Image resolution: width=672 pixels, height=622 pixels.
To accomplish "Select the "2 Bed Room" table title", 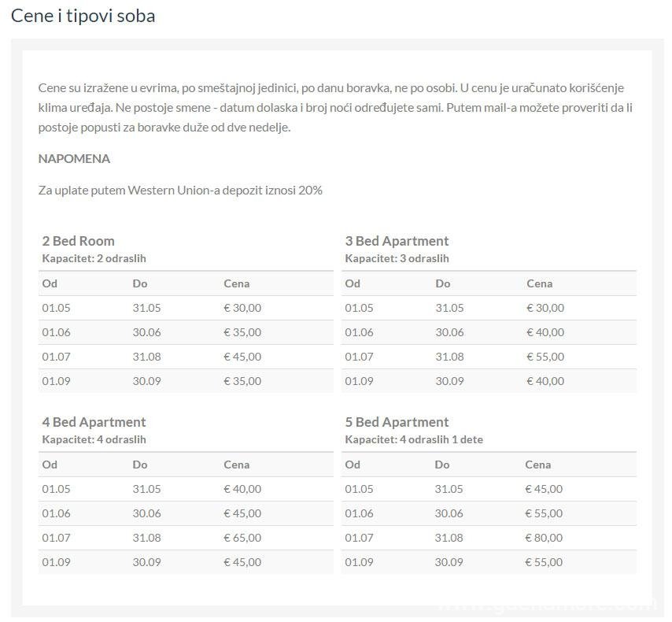I will [78, 241].
